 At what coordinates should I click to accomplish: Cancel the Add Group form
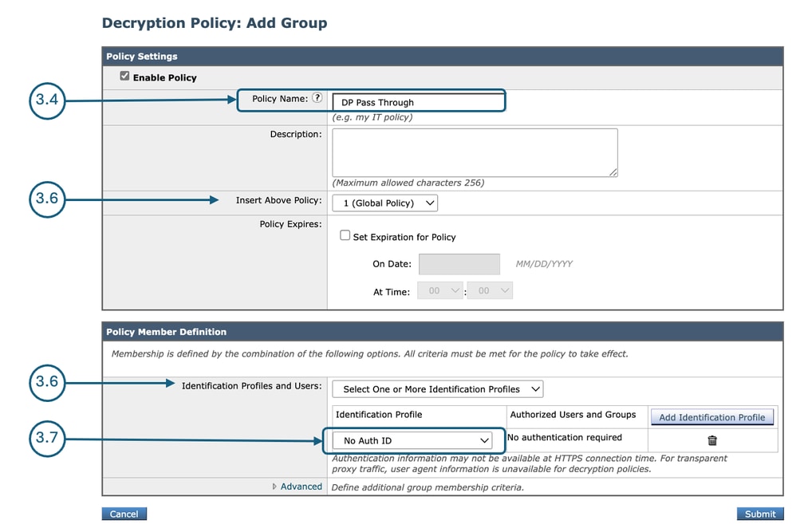[x=124, y=514]
